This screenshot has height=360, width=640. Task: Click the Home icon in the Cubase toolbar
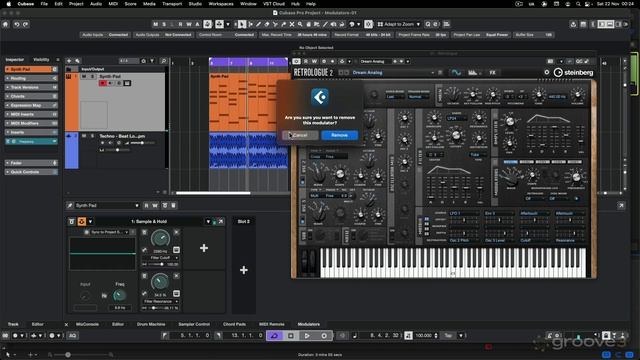tap(5, 24)
